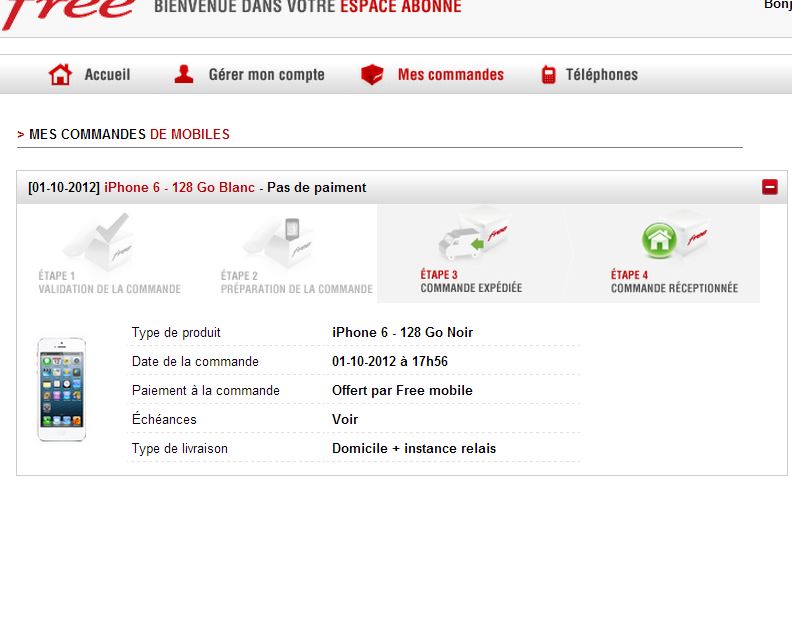The width and height of the screenshot is (792, 632).
Task: Click the Free logo
Action: pyautogui.click(x=68, y=12)
